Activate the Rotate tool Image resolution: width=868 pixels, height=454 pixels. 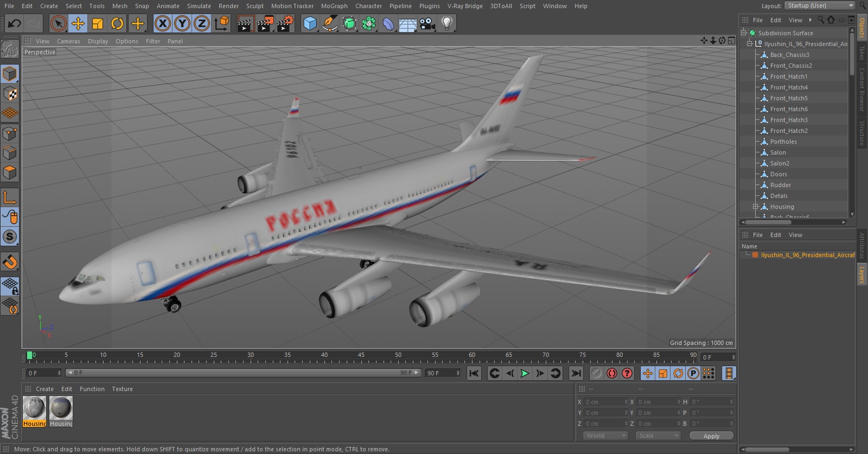coord(117,23)
